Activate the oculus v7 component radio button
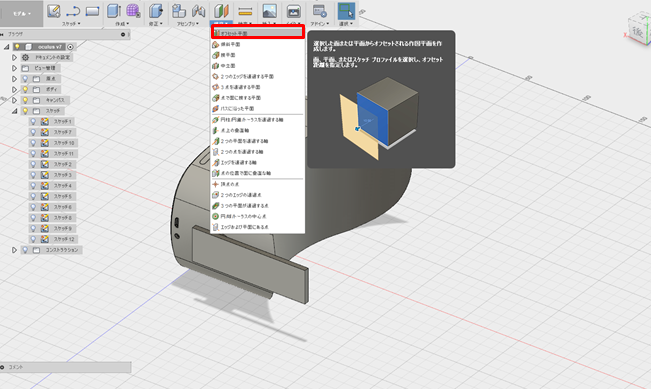Image resolution: width=651 pixels, height=389 pixels. (70, 47)
